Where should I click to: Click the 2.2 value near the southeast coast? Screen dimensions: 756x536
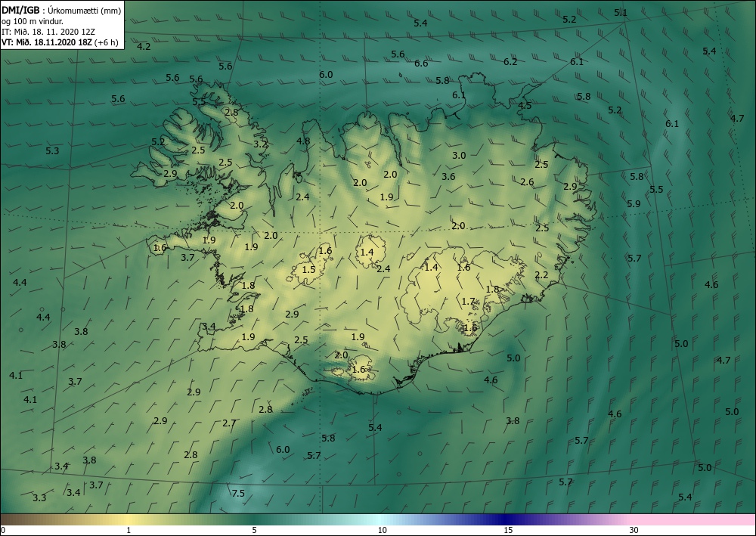(x=541, y=275)
